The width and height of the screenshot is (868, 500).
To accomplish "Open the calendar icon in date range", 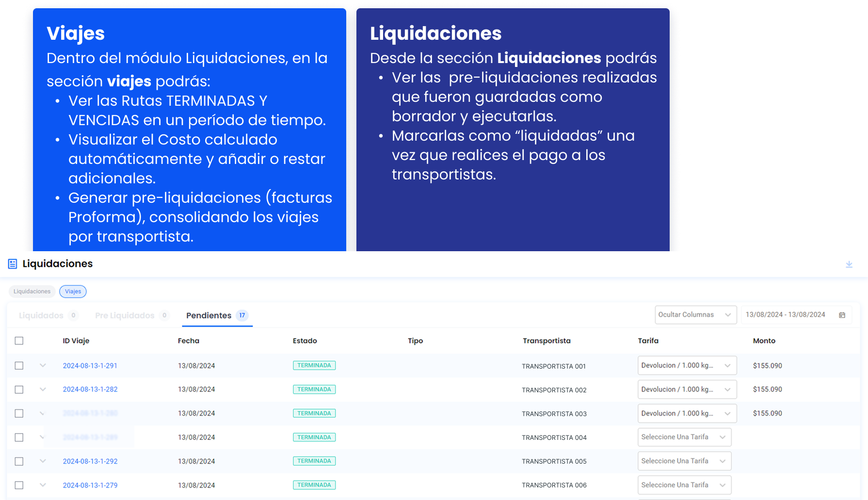I will click(842, 315).
